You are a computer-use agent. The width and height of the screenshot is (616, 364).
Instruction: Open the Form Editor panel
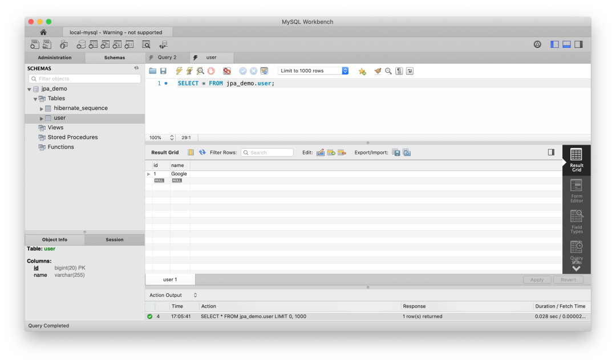[x=576, y=191]
